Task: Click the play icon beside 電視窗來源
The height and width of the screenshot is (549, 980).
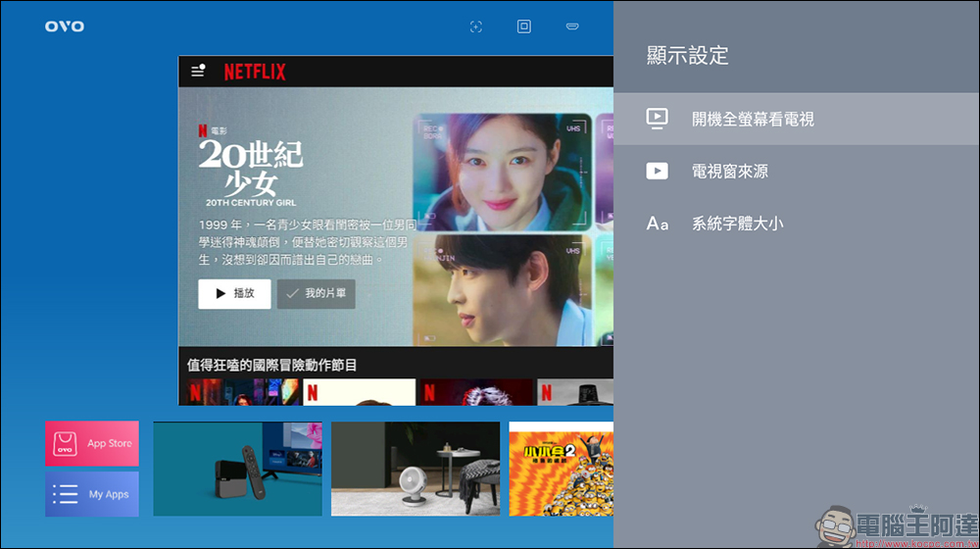Action: pyautogui.click(x=657, y=172)
